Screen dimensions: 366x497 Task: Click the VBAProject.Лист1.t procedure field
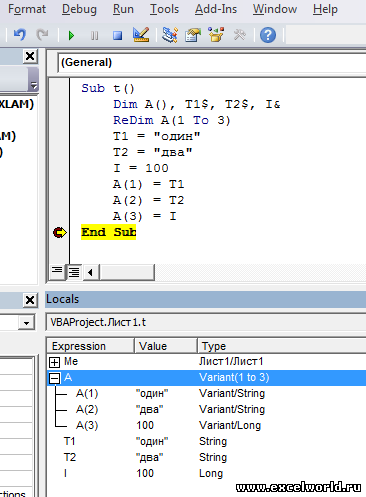click(x=206, y=322)
